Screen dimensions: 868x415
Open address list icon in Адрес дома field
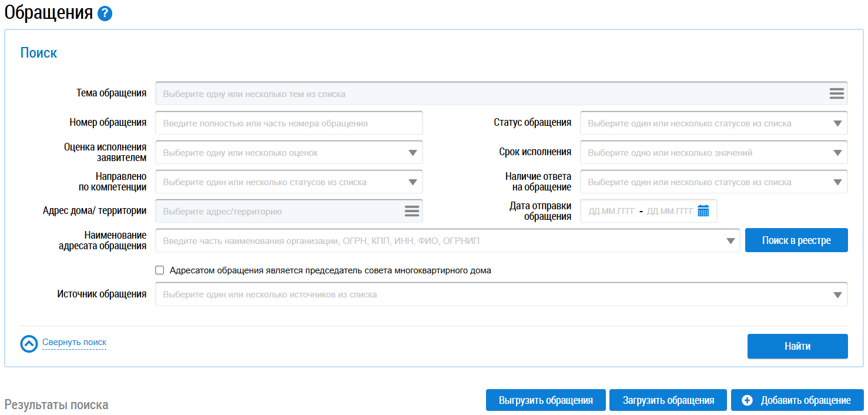coord(411,211)
